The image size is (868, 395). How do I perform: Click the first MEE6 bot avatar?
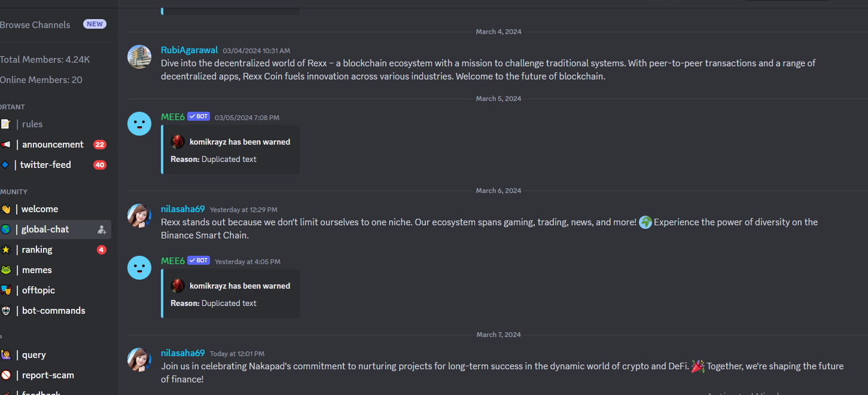pyautogui.click(x=139, y=123)
